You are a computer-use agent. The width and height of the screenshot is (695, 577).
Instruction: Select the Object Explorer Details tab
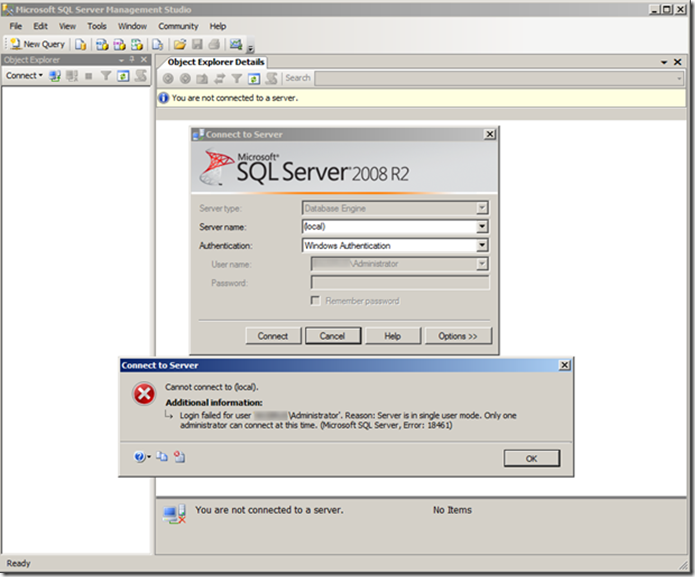pyautogui.click(x=216, y=62)
